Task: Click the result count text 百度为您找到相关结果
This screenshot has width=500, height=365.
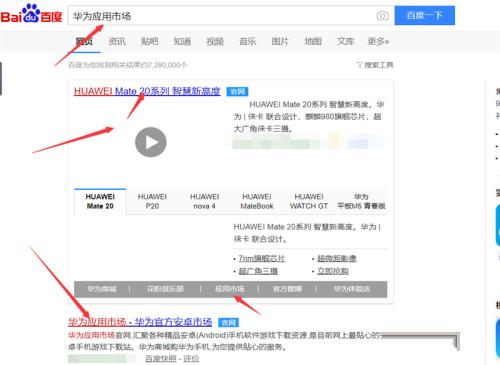Action: (x=127, y=65)
